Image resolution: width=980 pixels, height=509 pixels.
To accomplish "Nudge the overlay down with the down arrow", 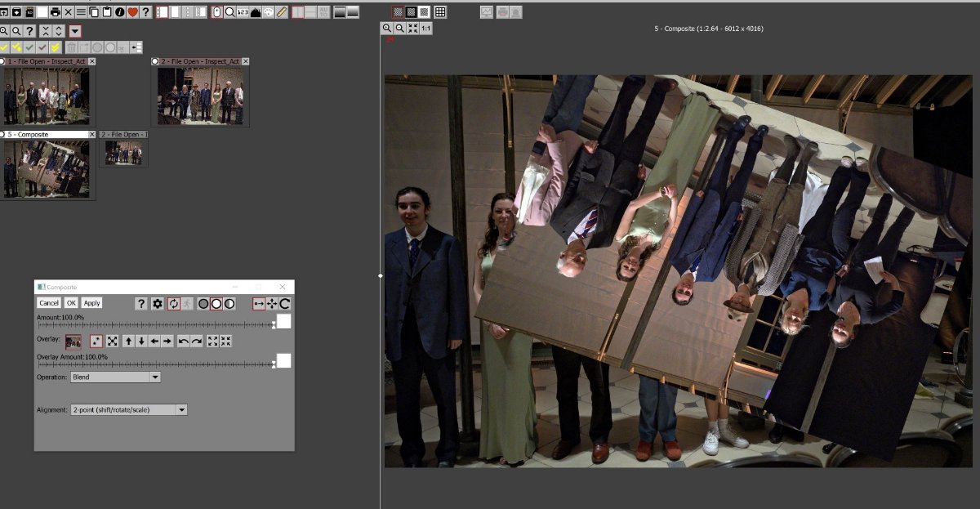I will 141,341.
